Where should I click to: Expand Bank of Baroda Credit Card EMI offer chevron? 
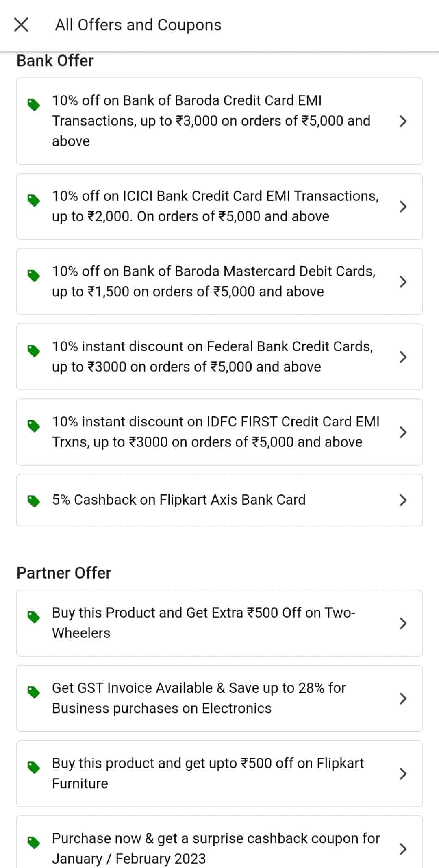point(403,121)
